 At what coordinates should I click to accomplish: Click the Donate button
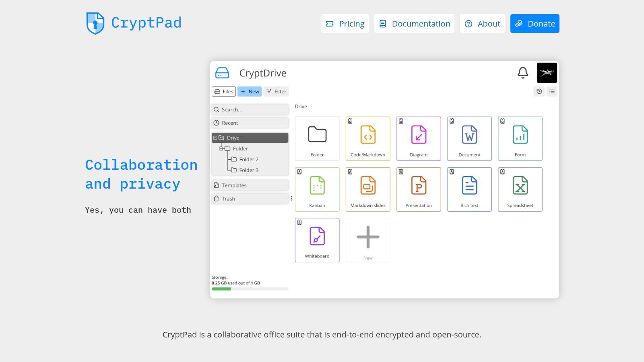[x=535, y=24]
